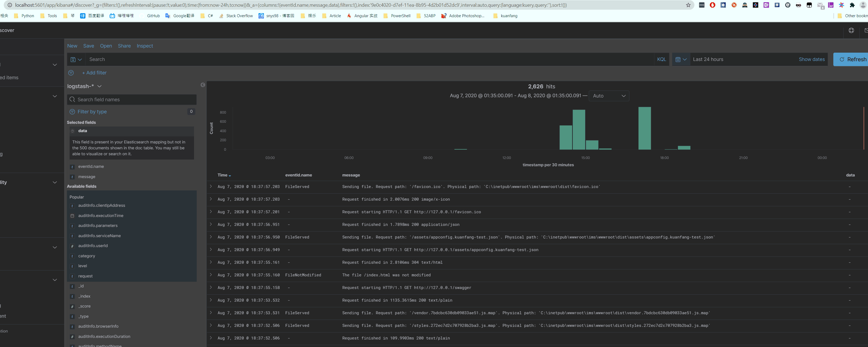Expand first log row with FileServed favicon
The width and height of the screenshot is (868, 347).
(x=211, y=186)
